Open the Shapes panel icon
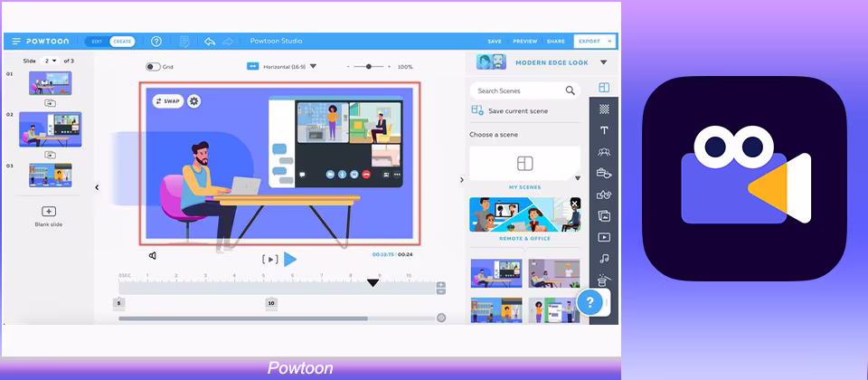This screenshot has width=868, height=380. pos(604,195)
